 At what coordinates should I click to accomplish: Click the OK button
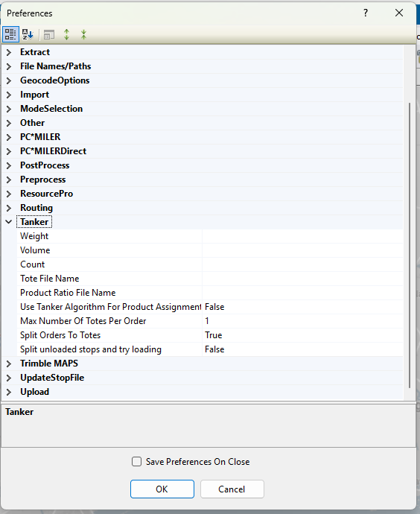(162, 489)
